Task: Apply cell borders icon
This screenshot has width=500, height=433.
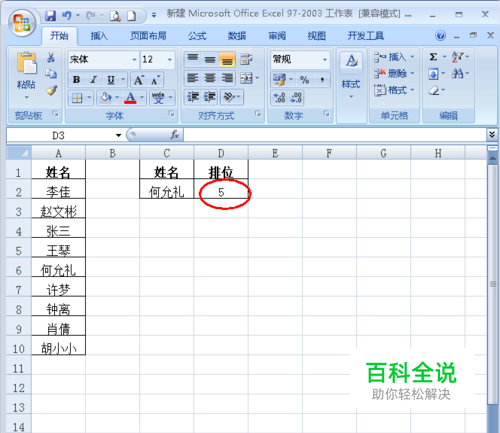Action: coord(77,98)
